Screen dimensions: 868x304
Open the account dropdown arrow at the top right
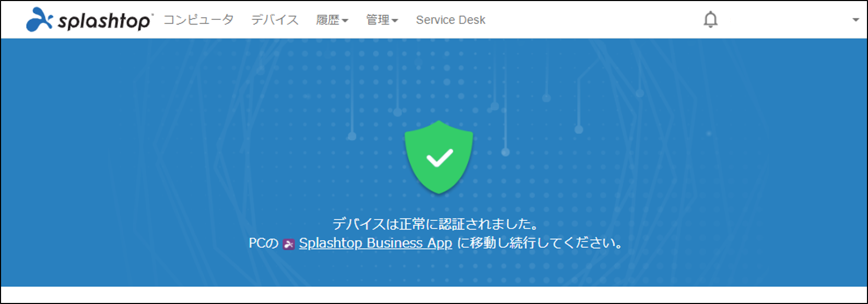tap(855, 20)
